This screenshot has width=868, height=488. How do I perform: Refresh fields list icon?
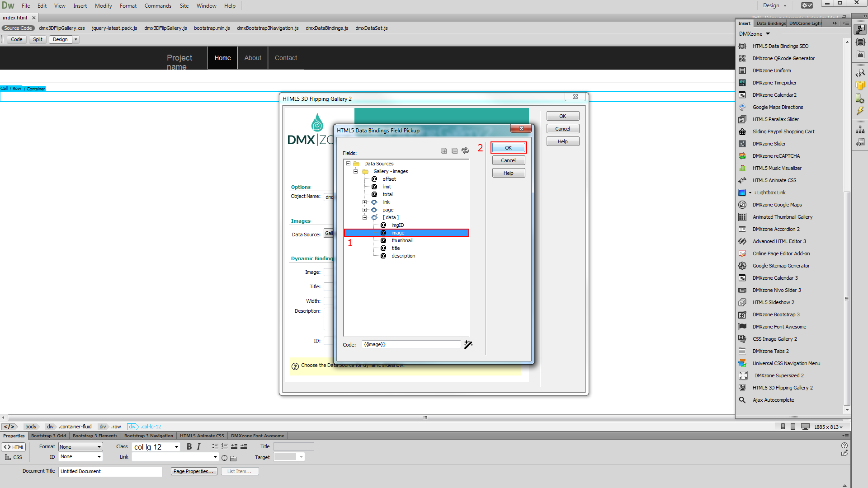pyautogui.click(x=465, y=151)
